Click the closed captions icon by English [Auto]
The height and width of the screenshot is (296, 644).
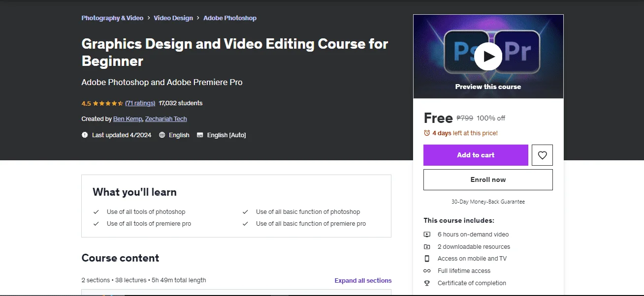(x=200, y=135)
